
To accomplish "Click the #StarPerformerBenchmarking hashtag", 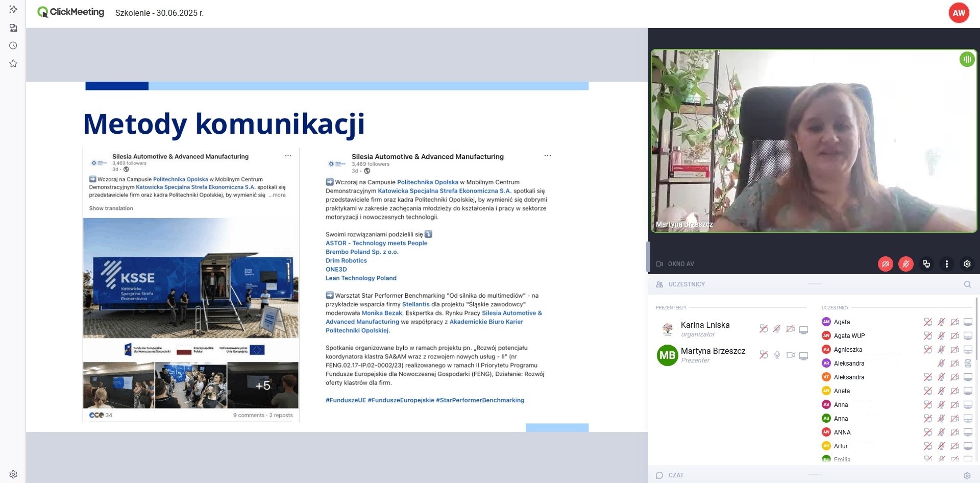I will point(480,400).
